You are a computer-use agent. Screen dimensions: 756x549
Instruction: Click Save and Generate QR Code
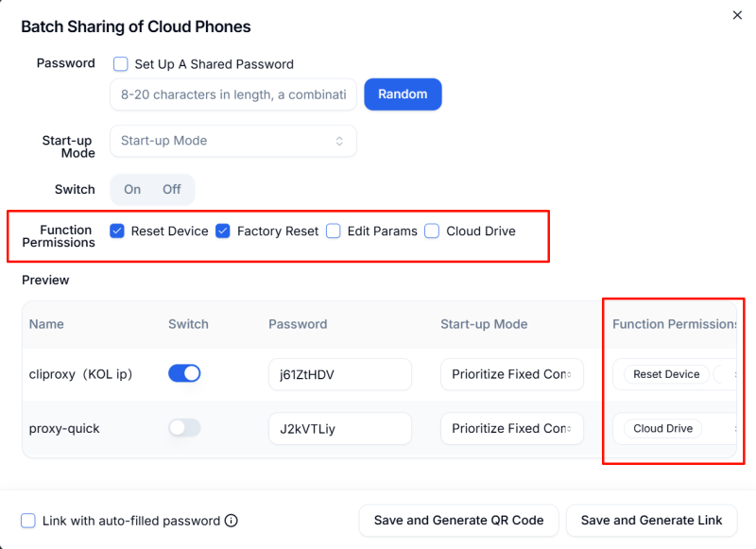[x=458, y=521]
